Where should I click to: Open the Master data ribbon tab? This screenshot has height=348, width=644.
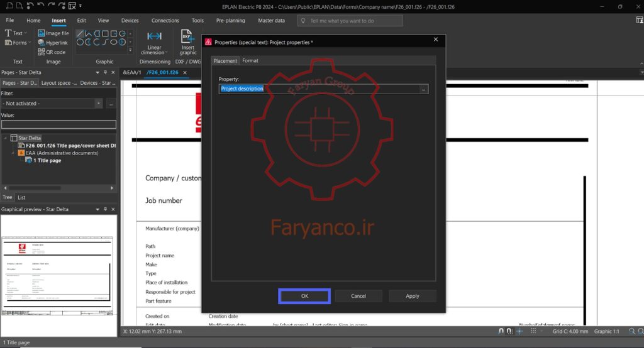271,21
